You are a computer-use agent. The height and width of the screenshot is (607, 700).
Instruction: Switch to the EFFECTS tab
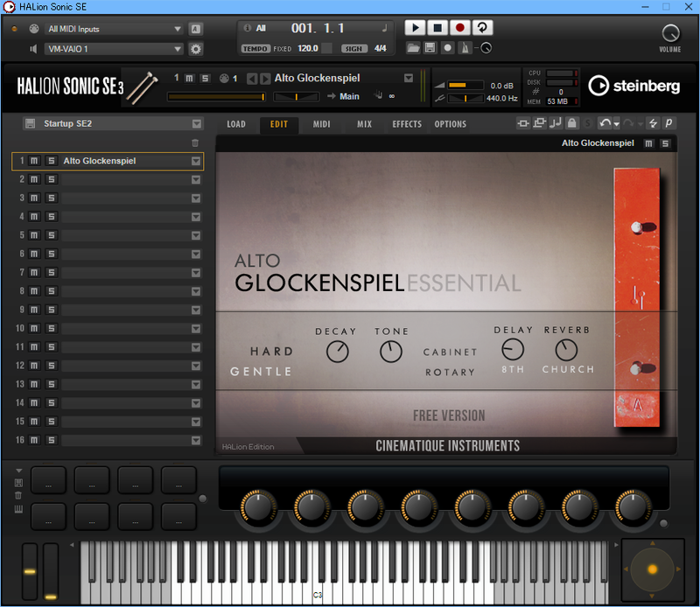coord(407,124)
